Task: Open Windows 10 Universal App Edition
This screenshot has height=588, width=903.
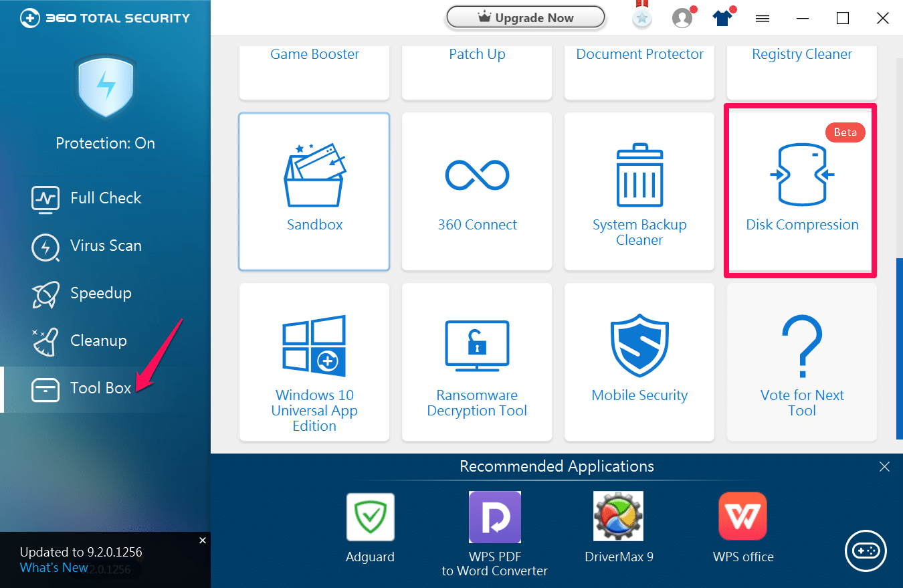Action: click(x=314, y=362)
